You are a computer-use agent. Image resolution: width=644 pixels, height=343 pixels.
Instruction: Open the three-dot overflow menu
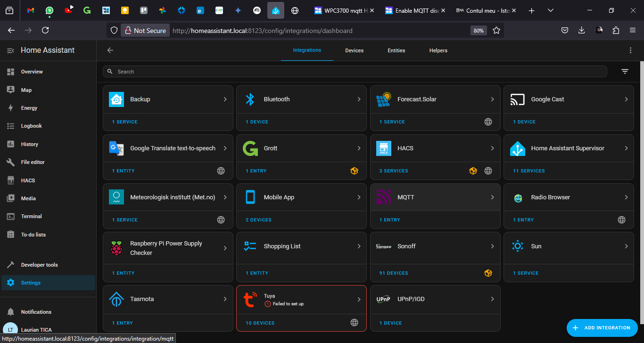[x=630, y=50]
